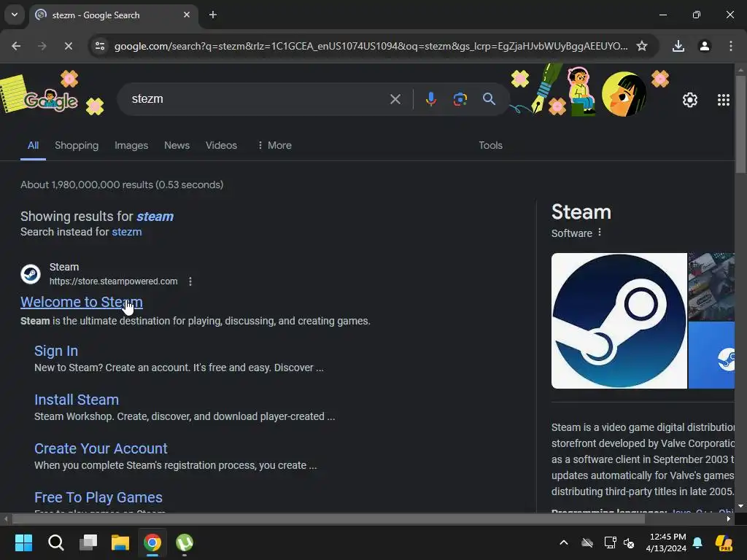Screen dimensions: 747x560
Task: Open the Sign In sitelink
Action: pos(56,351)
